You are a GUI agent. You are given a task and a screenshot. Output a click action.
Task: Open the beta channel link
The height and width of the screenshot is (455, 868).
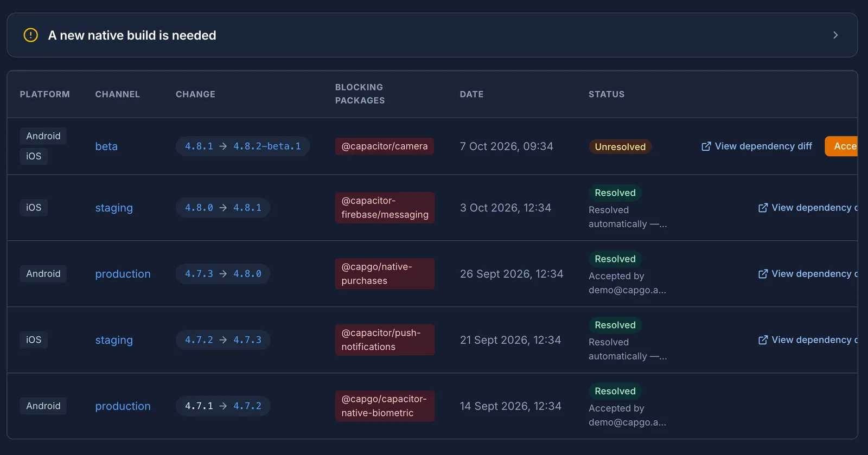(106, 146)
